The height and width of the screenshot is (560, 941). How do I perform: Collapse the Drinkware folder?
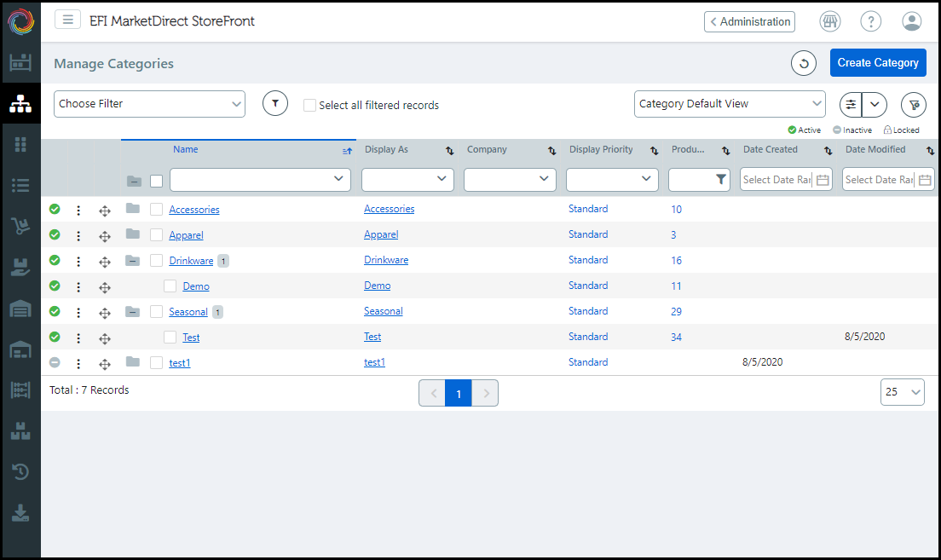tap(133, 261)
